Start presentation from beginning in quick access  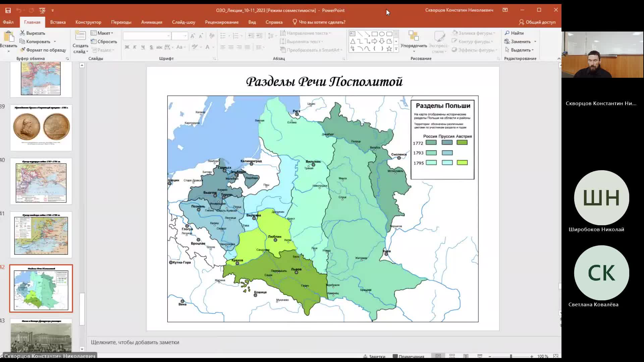point(42,10)
